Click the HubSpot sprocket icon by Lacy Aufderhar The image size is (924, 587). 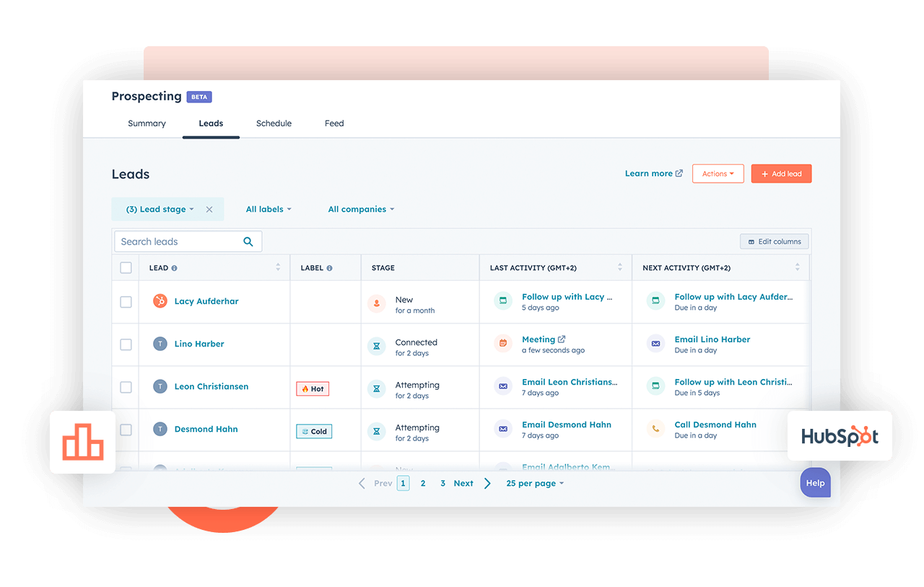(x=160, y=301)
